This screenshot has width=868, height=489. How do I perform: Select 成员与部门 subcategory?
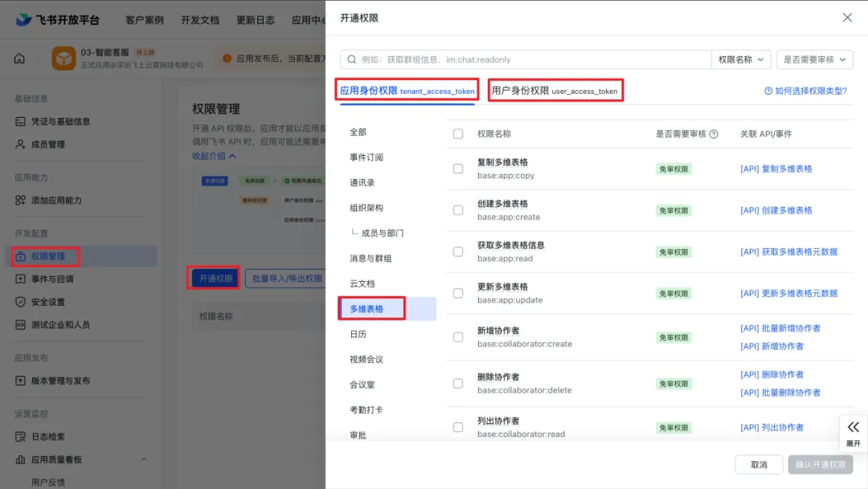383,233
